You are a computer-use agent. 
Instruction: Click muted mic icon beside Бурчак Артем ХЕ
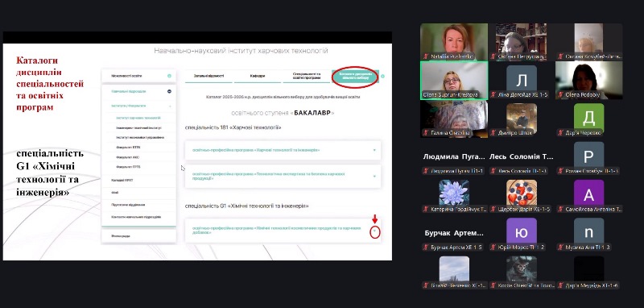point(426,248)
